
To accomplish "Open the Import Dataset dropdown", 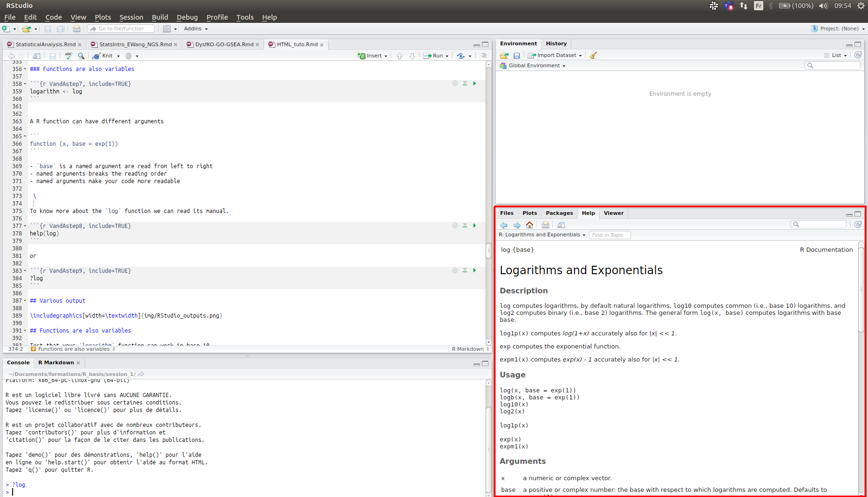I will tap(555, 55).
